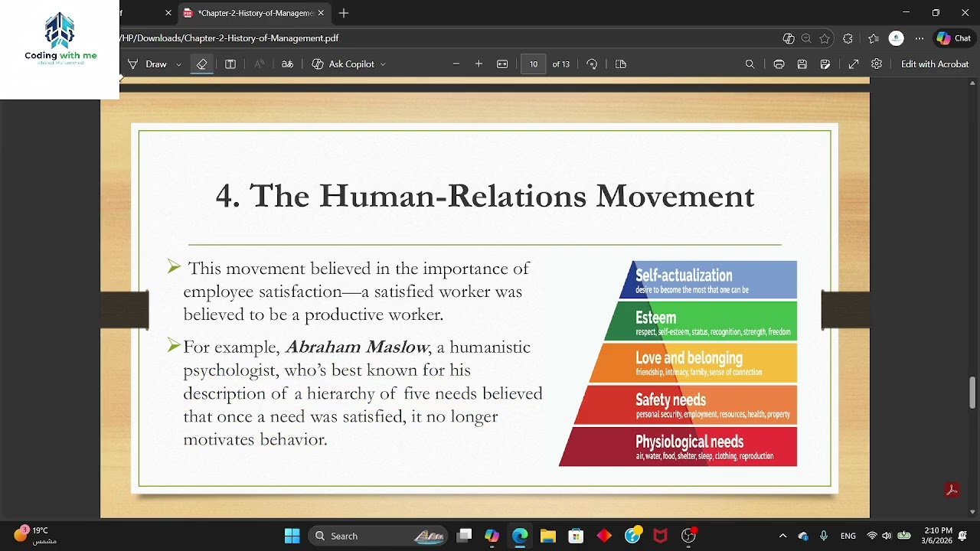Click the red Acrobat icon on the page

(x=952, y=491)
